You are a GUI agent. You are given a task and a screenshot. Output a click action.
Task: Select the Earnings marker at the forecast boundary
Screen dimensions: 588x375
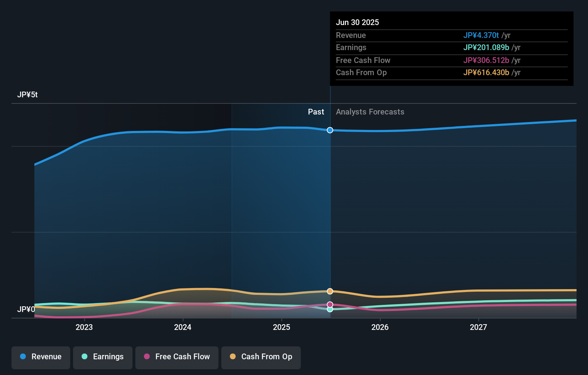[x=330, y=309]
